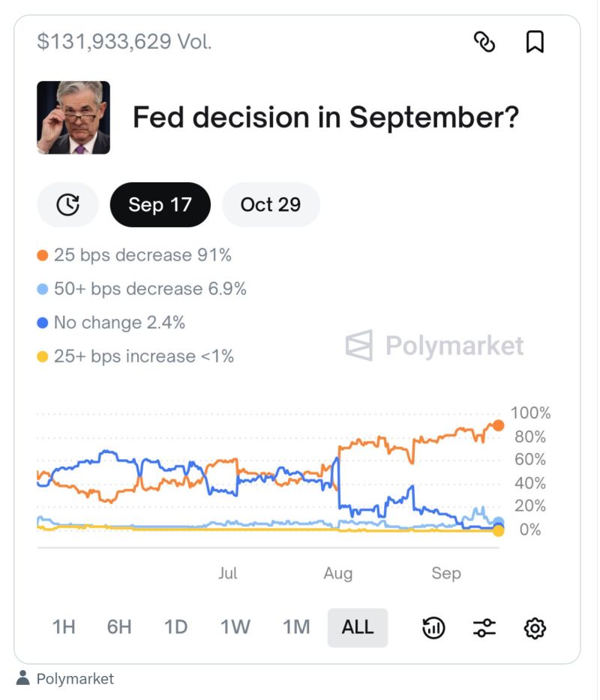Click the countdown clock icon
The image size is (600, 700).
point(67,204)
